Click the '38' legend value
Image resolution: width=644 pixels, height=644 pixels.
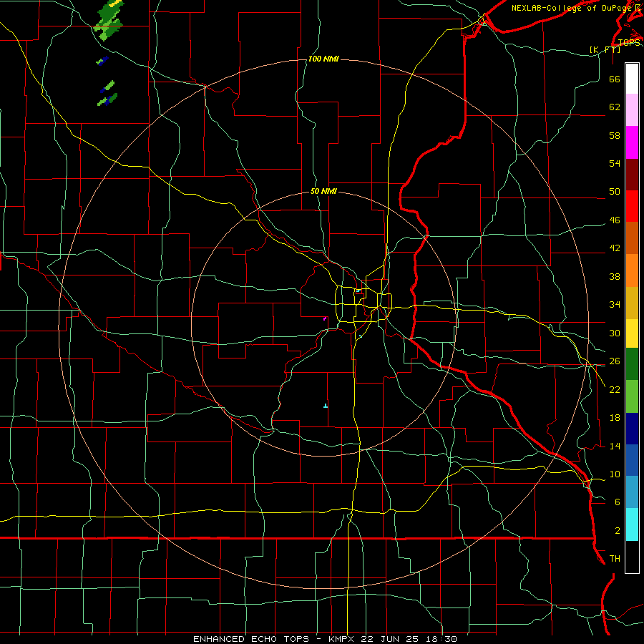(x=615, y=276)
